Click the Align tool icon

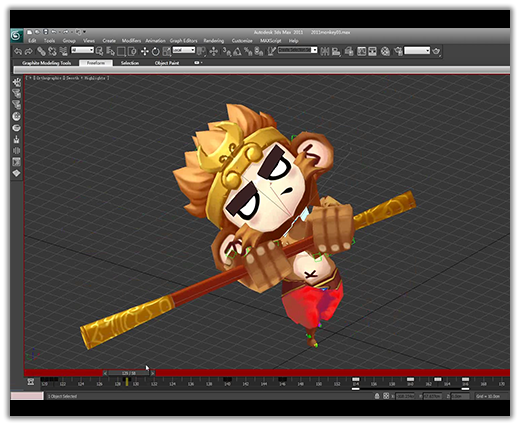[336, 51]
